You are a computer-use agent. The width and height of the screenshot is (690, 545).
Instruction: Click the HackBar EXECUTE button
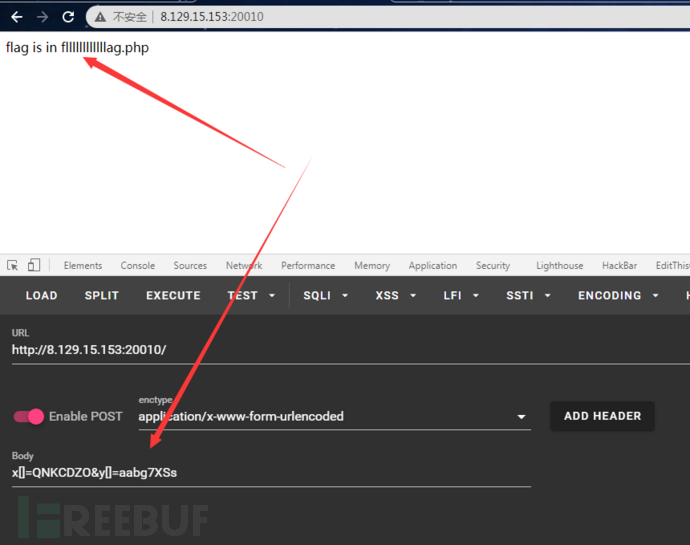(173, 295)
